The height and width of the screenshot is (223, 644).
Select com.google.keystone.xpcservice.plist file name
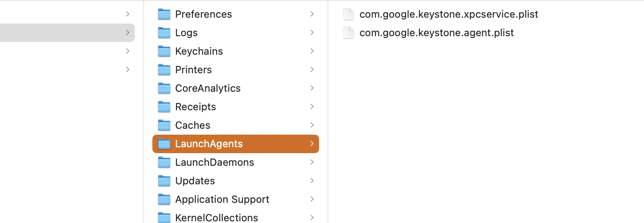coord(449,14)
